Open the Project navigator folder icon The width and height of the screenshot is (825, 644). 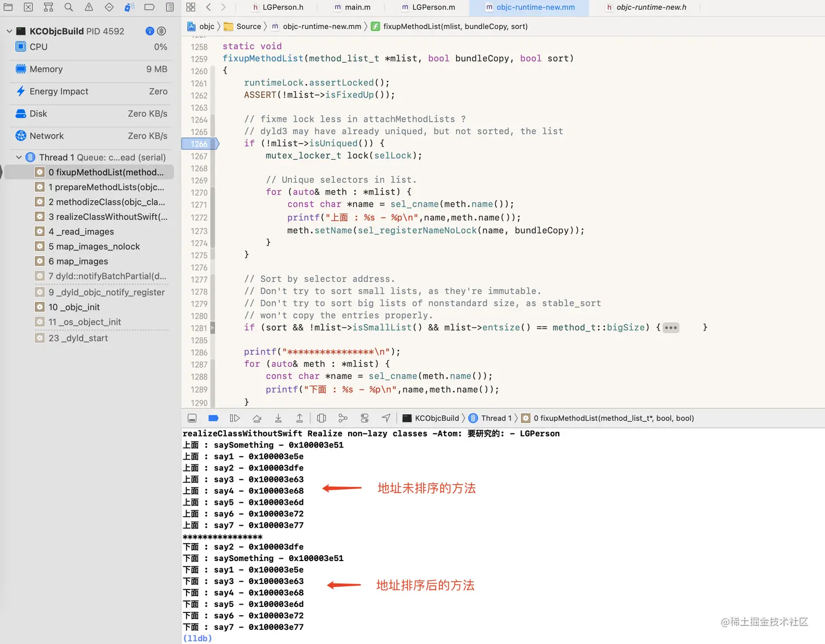pyautogui.click(x=8, y=7)
